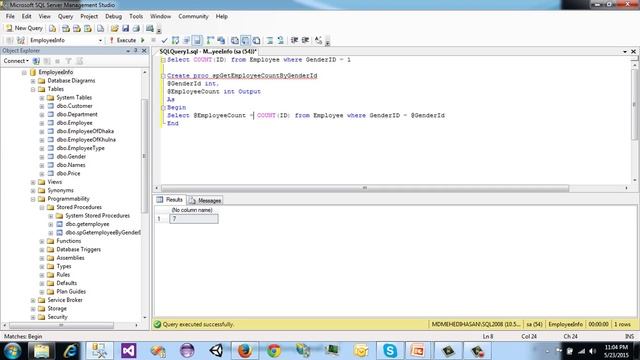The height and width of the screenshot is (360, 640).
Task: Click the Change Connection icon
Action: [21, 40]
